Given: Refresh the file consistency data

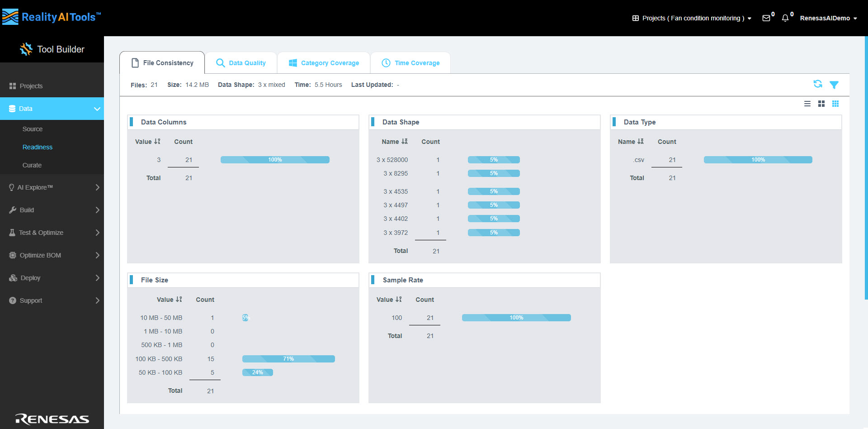Looking at the screenshot, I should coord(818,84).
